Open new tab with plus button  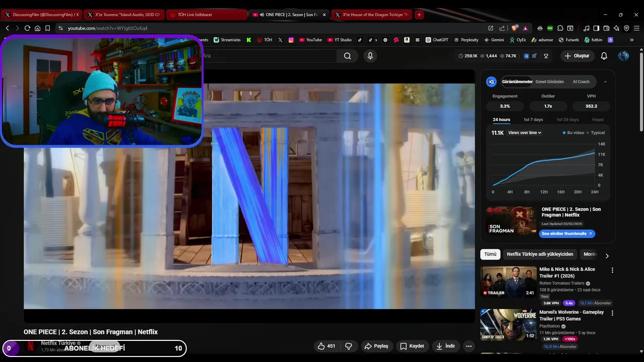(x=419, y=15)
